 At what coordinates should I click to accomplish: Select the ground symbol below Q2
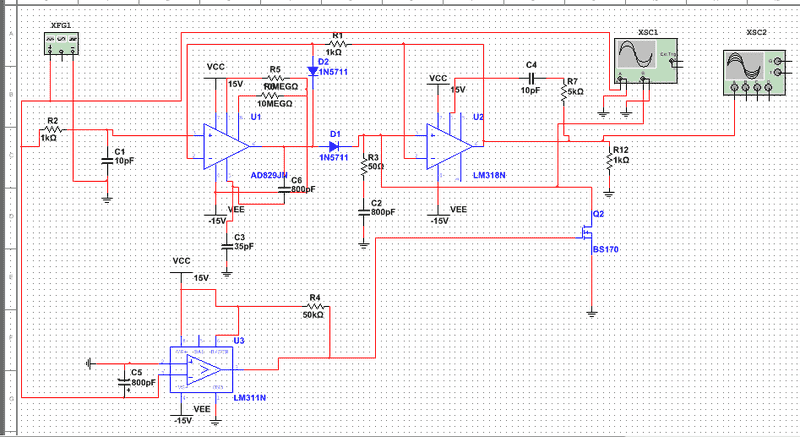tap(591, 313)
